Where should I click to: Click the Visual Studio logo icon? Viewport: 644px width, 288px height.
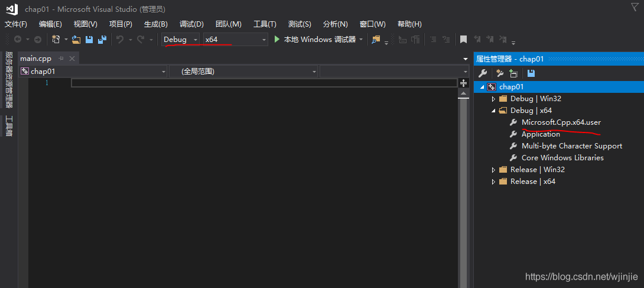pos(11,9)
